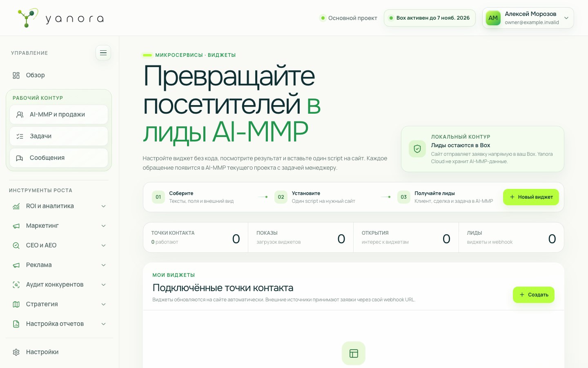Toggle the sidebar hamburger menu button
The width and height of the screenshot is (588, 368).
(103, 53)
